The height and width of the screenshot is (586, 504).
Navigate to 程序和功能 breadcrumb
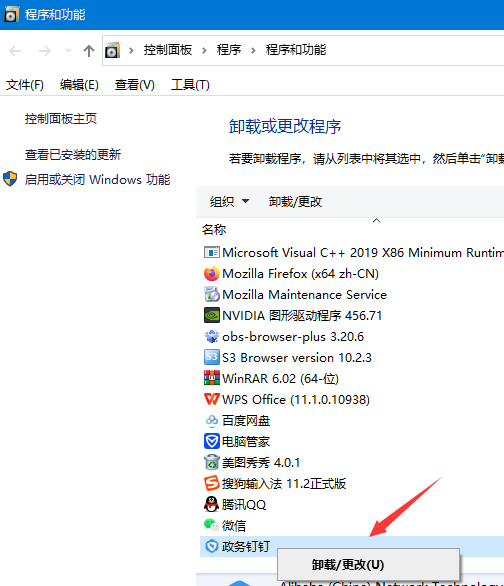pos(296,50)
